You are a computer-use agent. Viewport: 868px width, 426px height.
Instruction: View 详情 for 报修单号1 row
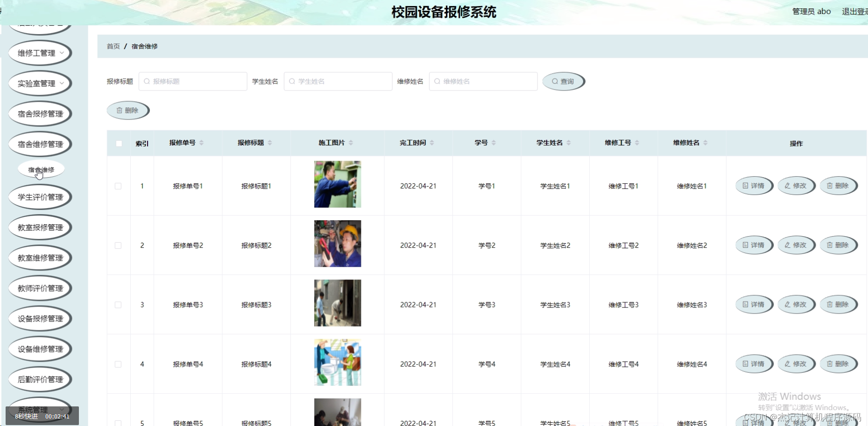[754, 186]
